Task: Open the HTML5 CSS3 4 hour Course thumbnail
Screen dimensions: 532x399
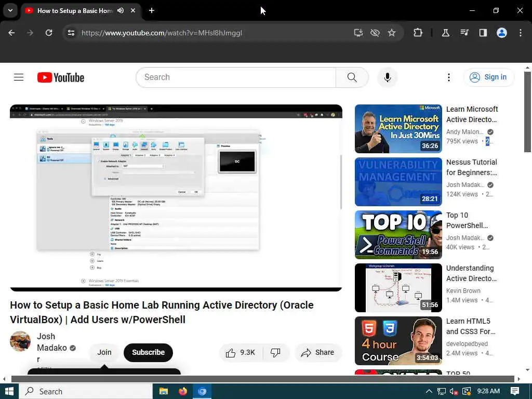Action: (398, 341)
